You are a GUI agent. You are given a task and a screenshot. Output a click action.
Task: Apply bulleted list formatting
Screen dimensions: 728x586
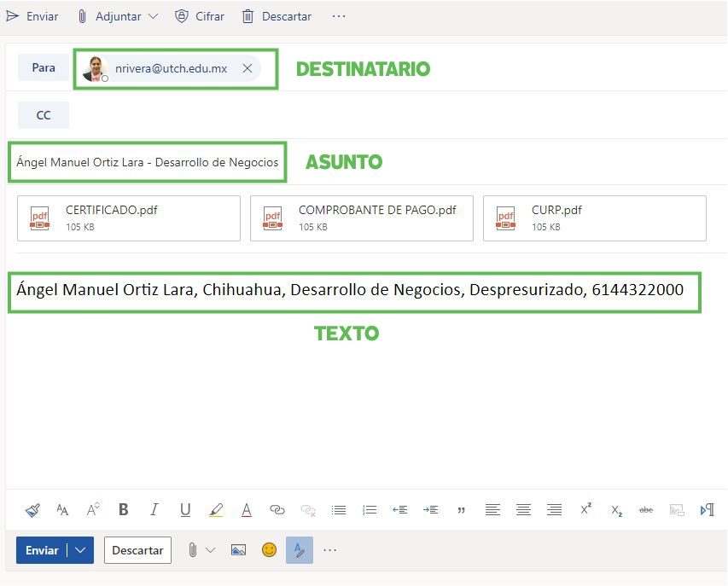pyautogui.click(x=339, y=509)
